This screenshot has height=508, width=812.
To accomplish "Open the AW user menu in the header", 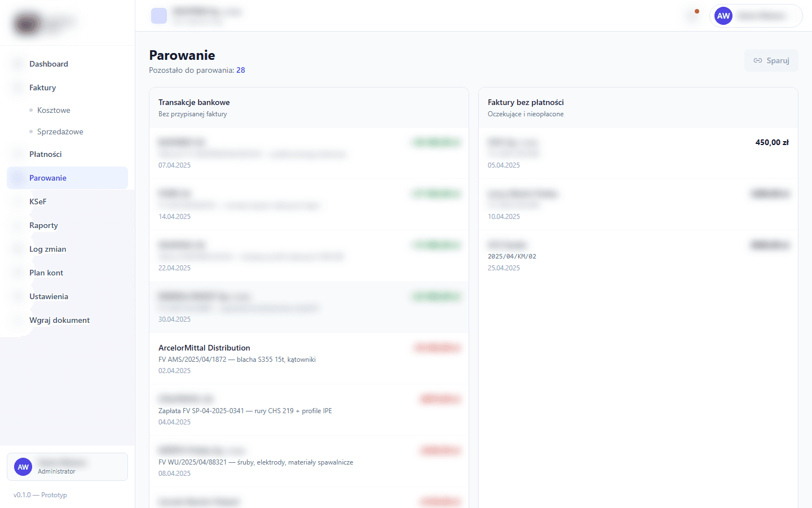I will (756, 16).
